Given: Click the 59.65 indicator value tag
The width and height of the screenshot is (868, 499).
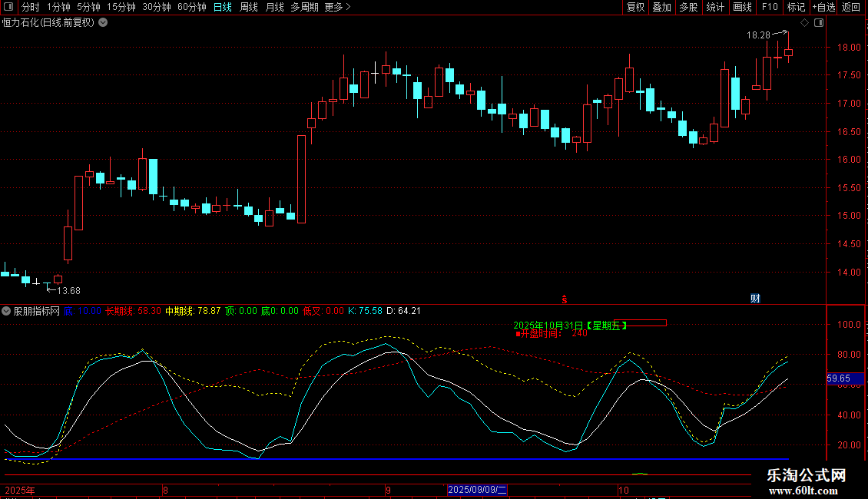Looking at the screenshot, I should click(838, 378).
